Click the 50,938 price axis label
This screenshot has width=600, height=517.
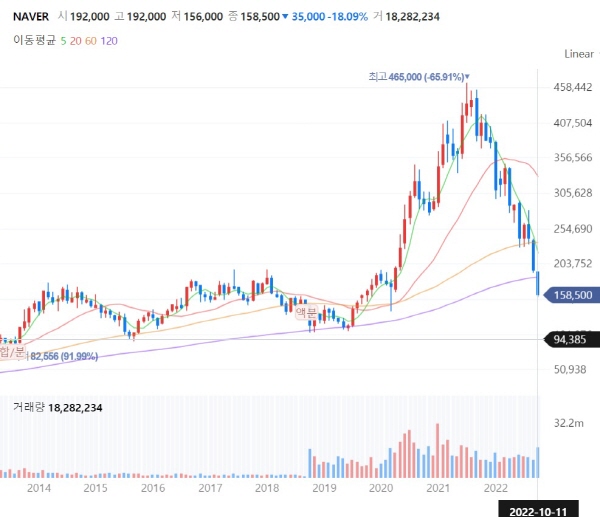point(570,370)
